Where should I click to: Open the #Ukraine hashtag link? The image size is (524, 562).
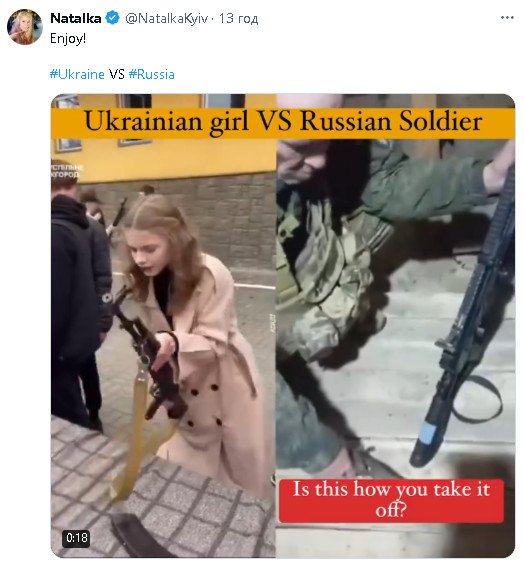point(77,74)
